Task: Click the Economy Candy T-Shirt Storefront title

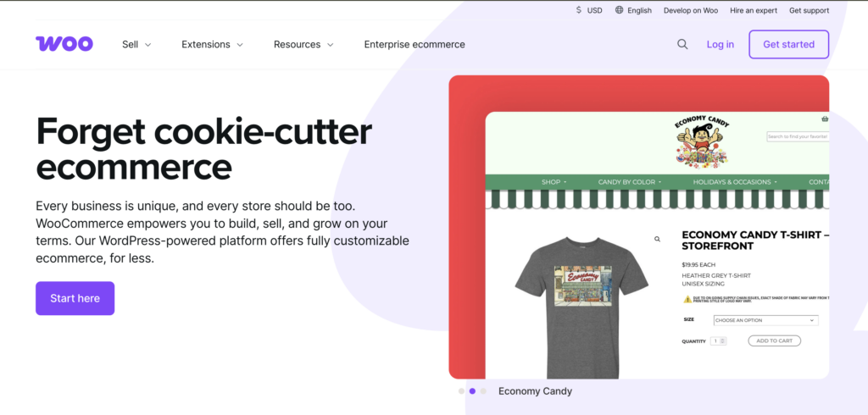Action: pyautogui.click(x=755, y=241)
